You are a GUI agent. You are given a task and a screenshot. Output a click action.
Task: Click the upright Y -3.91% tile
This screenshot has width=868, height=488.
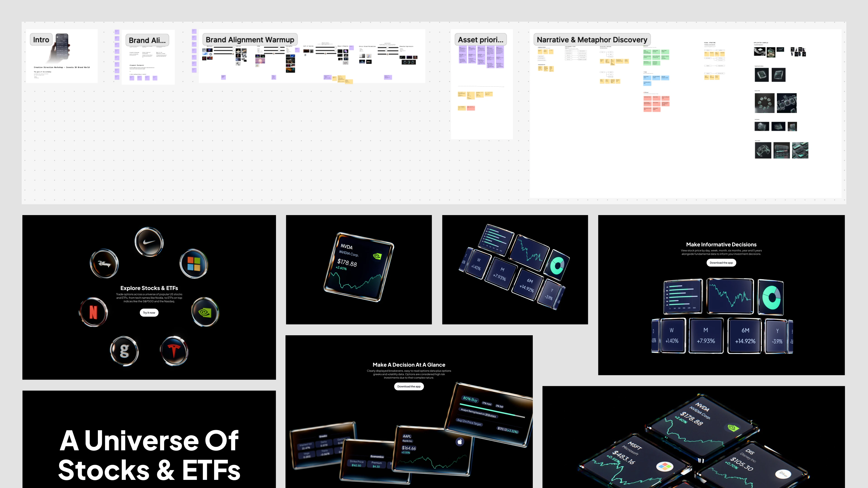[x=776, y=336]
